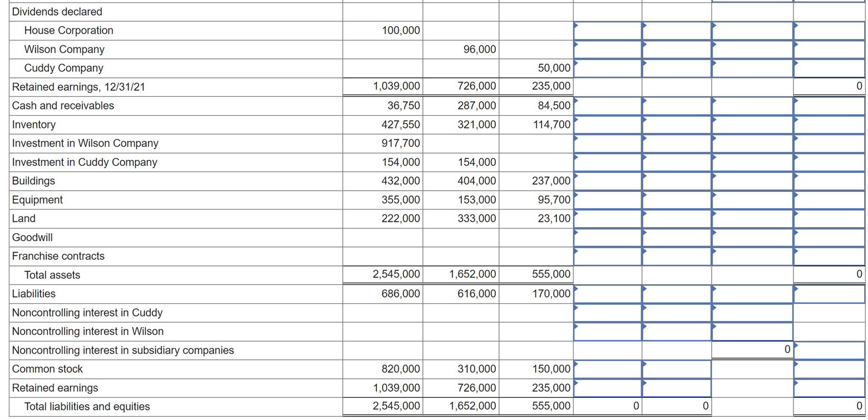
Task: Select last entry box in Common stock row
Action: [829, 369]
